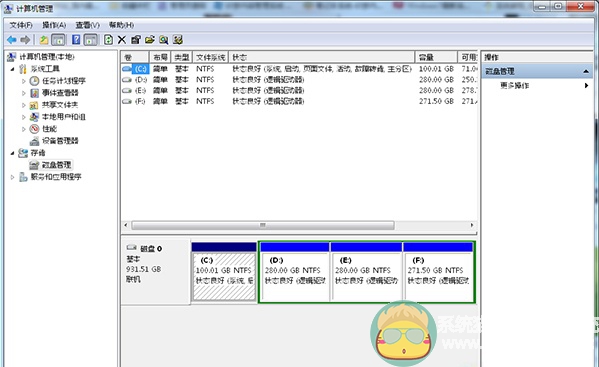
Task: Select the (E:) 280.00 GB partition block
Action: tap(366, 272)
